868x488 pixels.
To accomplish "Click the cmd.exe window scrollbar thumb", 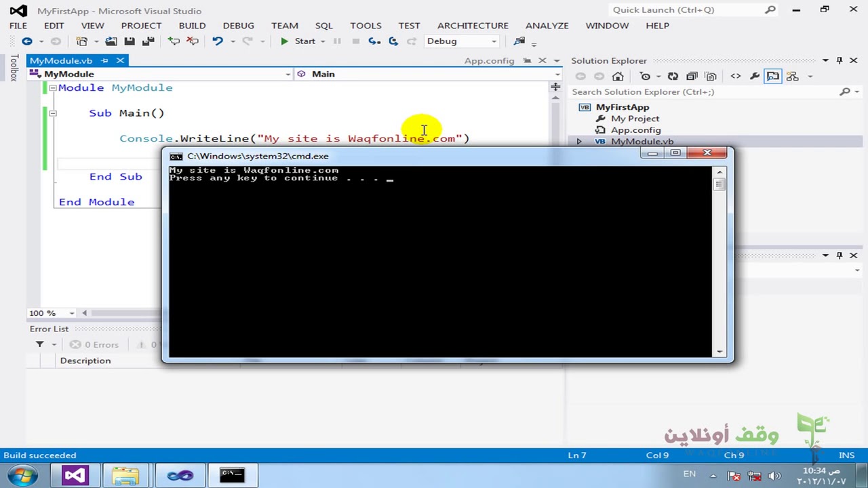I will pyautogui.click(x=719, y=184).
